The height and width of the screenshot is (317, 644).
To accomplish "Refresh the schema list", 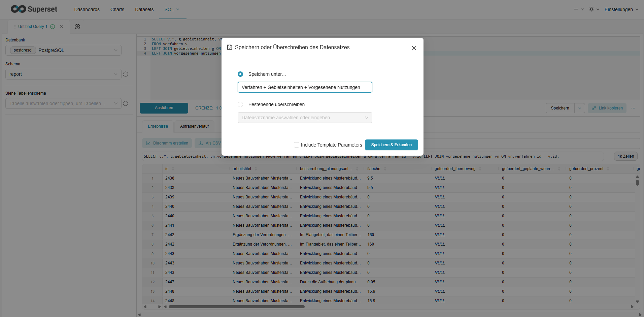I will pos(126,74).
